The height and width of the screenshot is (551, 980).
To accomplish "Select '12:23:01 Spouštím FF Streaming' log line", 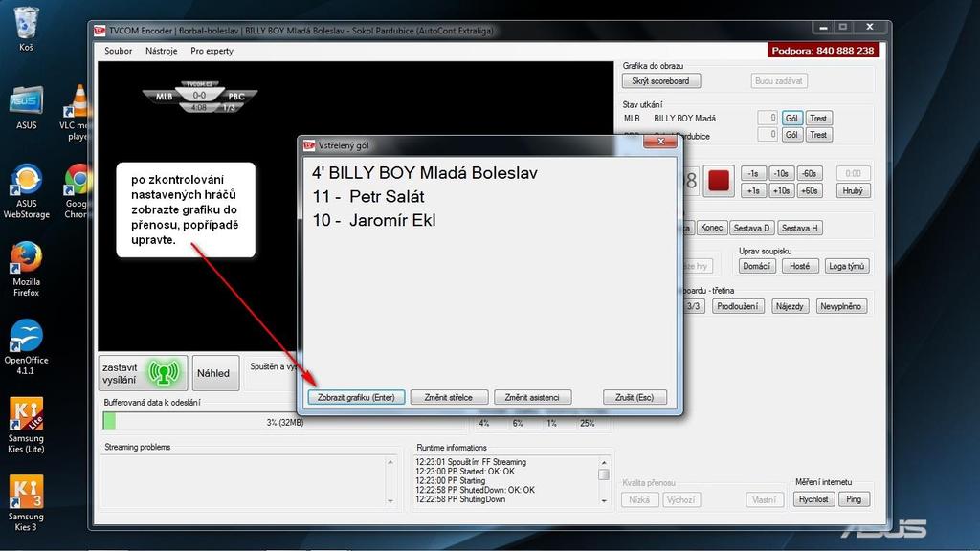I will pos(471,462).
